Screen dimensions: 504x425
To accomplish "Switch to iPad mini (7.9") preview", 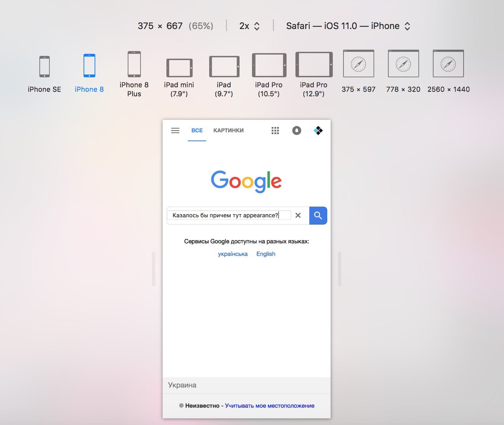I will 179,68.
